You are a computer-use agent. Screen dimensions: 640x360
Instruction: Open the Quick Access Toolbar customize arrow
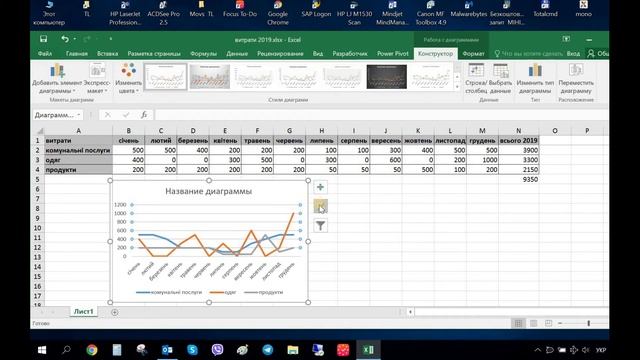pos(111,39)
